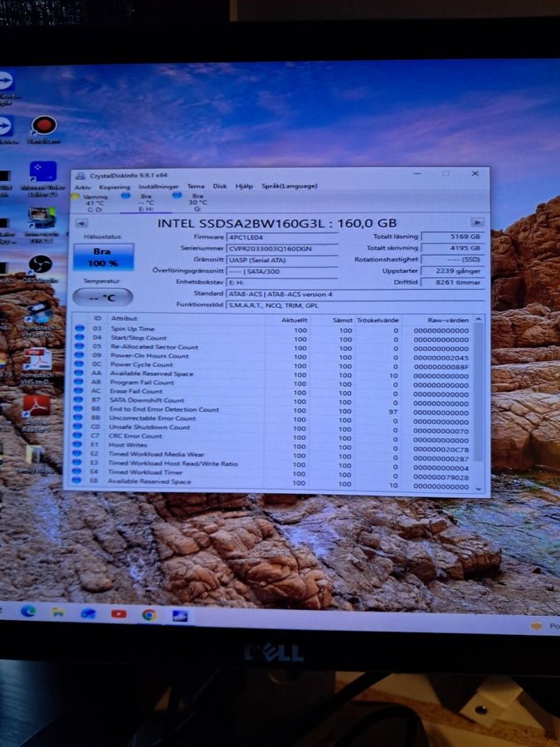
Task: Open the Språk(Language) menu
Action: (x=289, y=186)
